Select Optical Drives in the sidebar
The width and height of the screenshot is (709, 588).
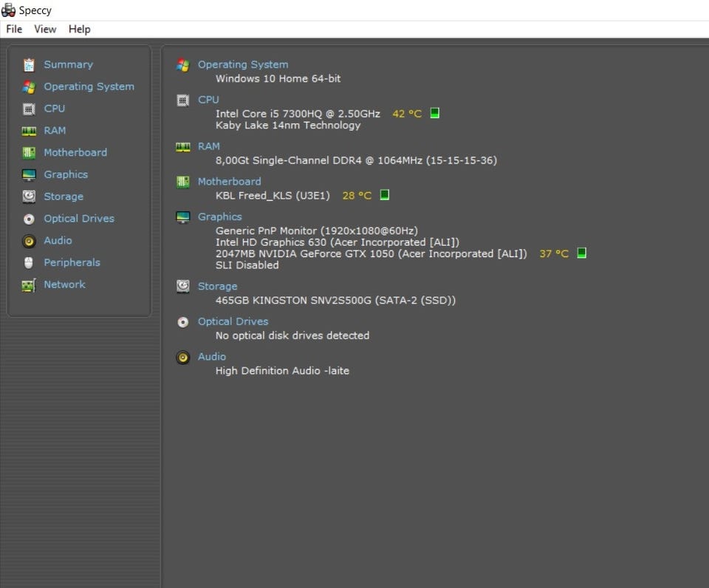pos(79,219)
